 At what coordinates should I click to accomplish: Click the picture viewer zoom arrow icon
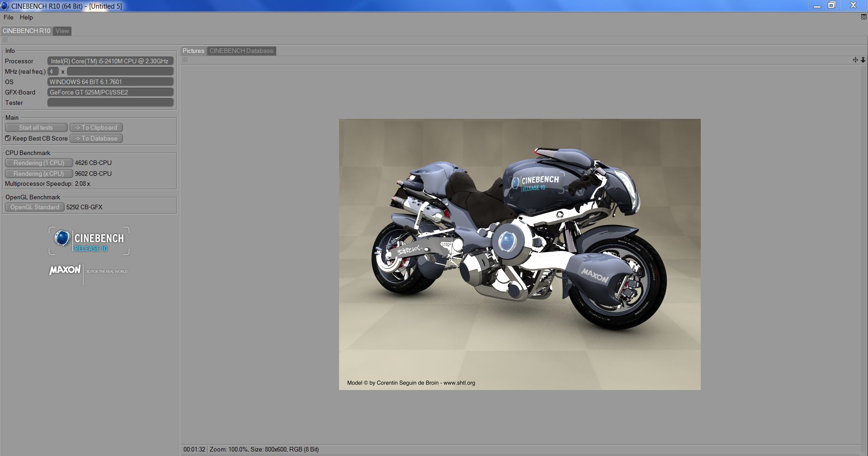click(863, 60)
